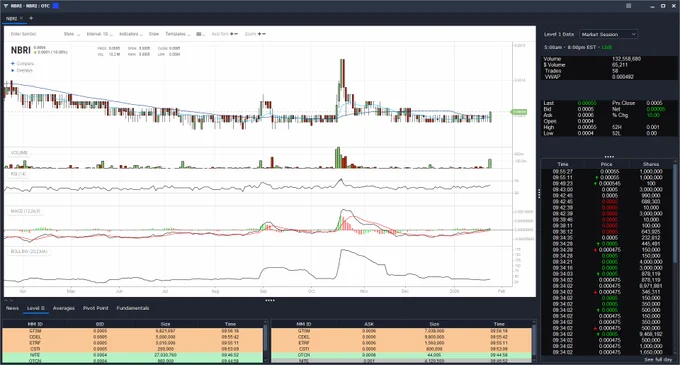680x365 pixels.
Task: Click the LIVE session status text
Action: (607, 47)
